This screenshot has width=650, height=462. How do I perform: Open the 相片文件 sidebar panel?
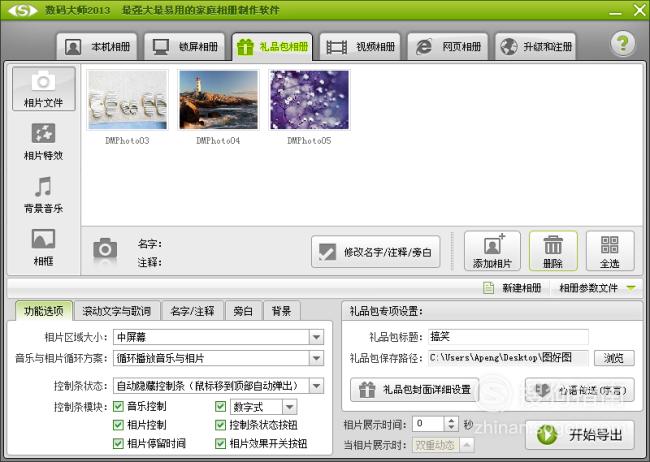pyautogui.click(x=44, y=89)
